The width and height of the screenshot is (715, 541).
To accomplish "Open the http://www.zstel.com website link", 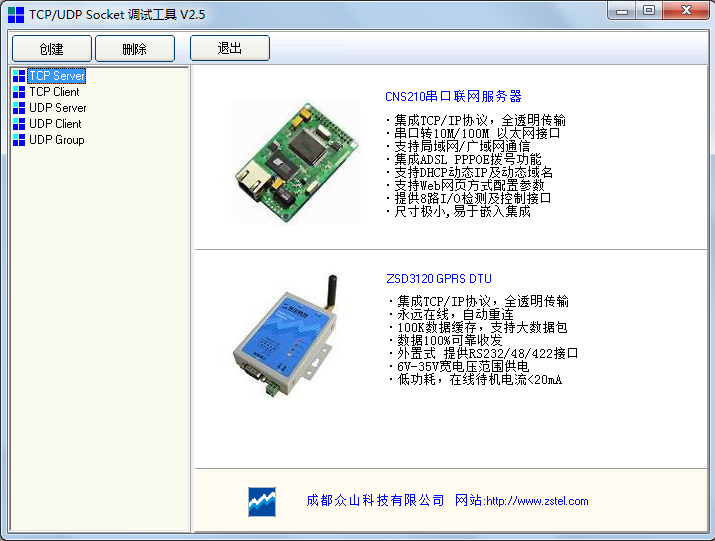I will pos(537,501).
